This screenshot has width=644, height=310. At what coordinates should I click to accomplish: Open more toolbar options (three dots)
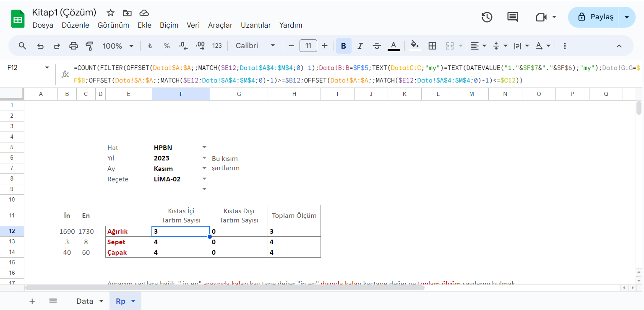point(565,46)
